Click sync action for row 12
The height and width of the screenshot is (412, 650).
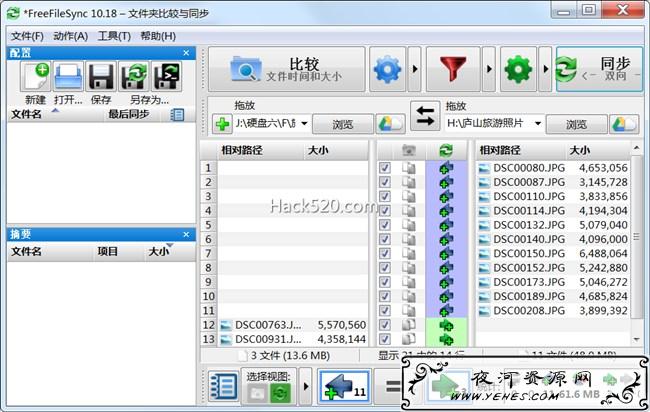point(446,325)
